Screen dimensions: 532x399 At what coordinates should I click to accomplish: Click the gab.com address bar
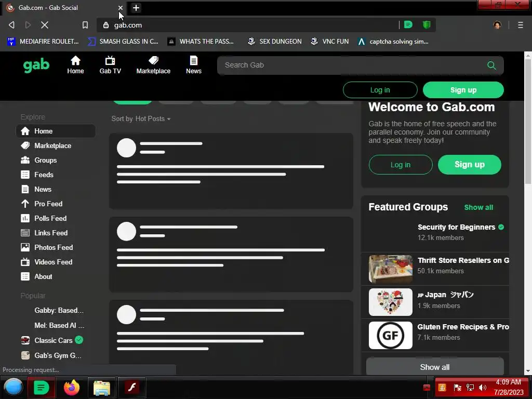click(x=248, y=25)
